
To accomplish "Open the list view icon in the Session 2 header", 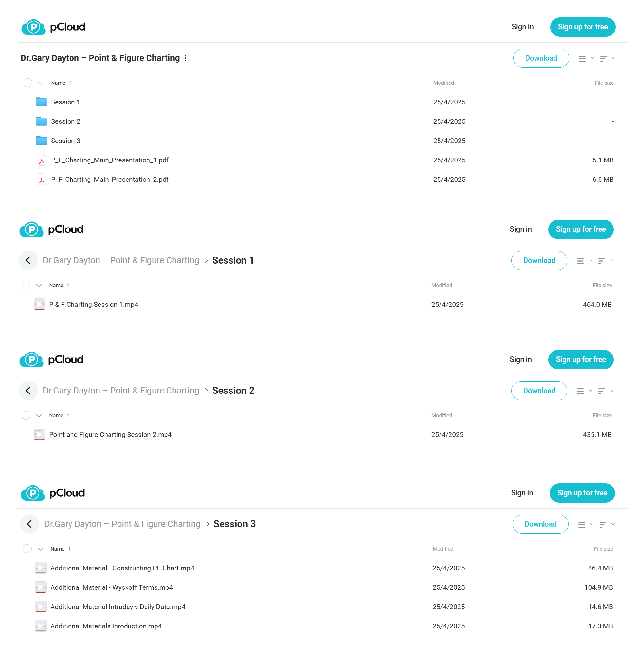I will pos(581,391).
